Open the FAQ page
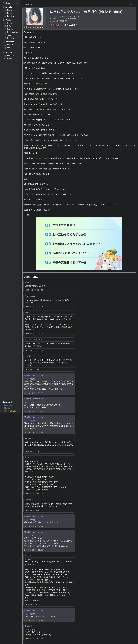The image size is (138, 644). coord(9,48)
